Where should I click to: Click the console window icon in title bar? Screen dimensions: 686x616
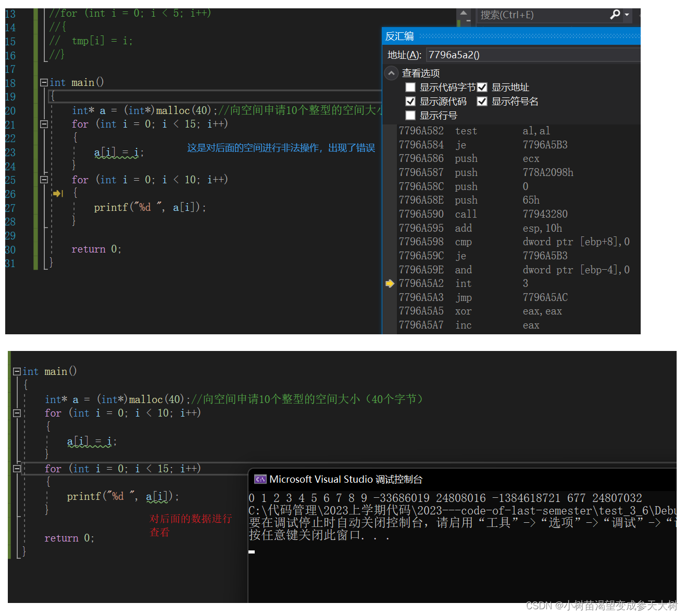[260, 479]
